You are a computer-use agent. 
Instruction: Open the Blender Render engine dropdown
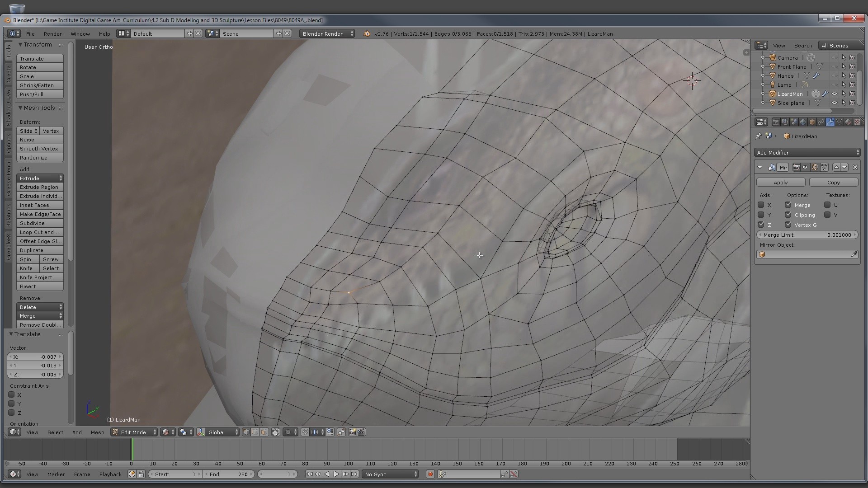tap(327, 33)
